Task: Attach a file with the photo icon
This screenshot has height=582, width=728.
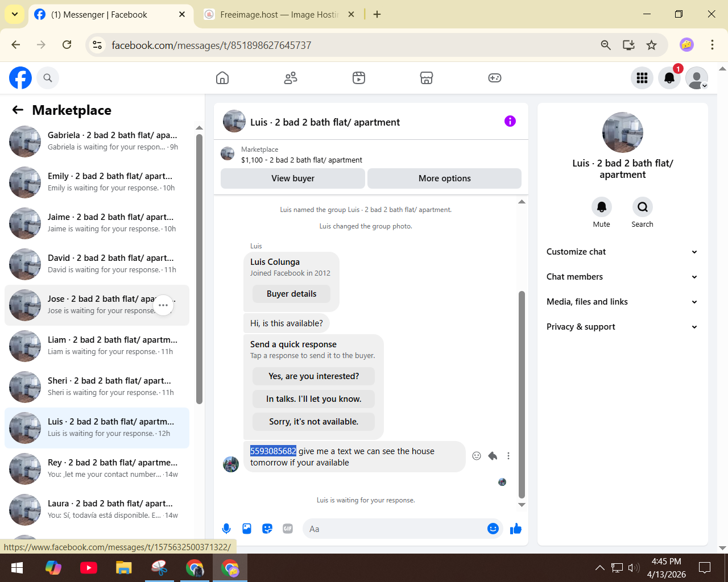Action: (247, 529)
